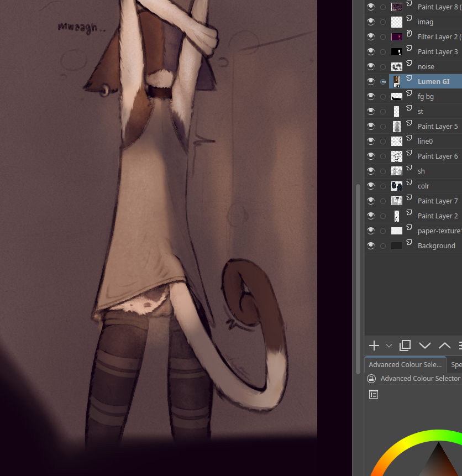Toggle visibility of the colr layer
The height and width of the screenshot is (476, 462).
point(371,186)
